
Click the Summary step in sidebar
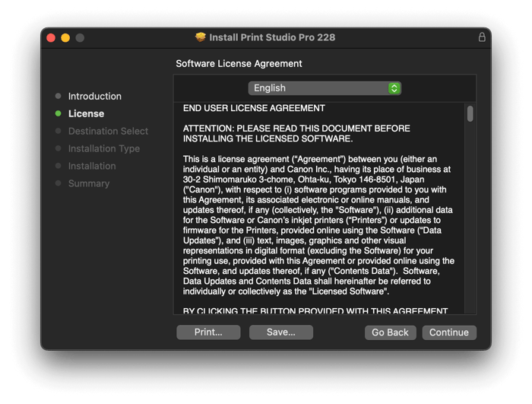coord(89,183)
